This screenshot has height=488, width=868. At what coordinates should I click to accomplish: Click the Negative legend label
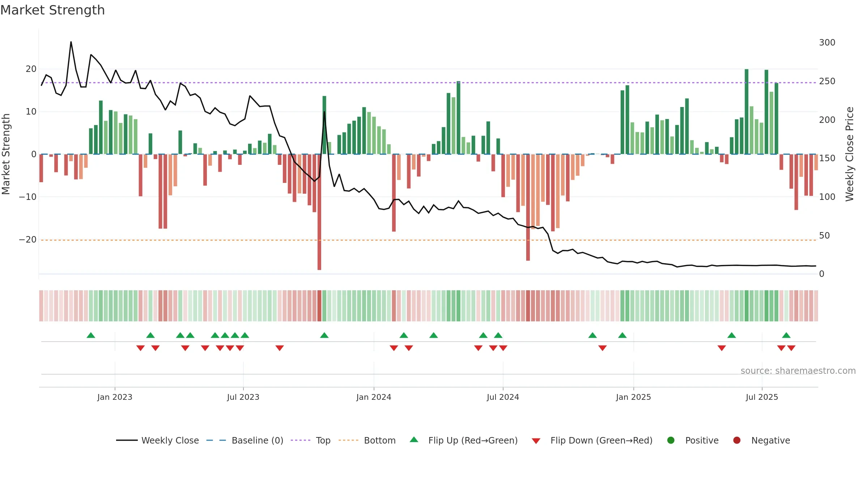pyautogui.click(x=771, y=440)
